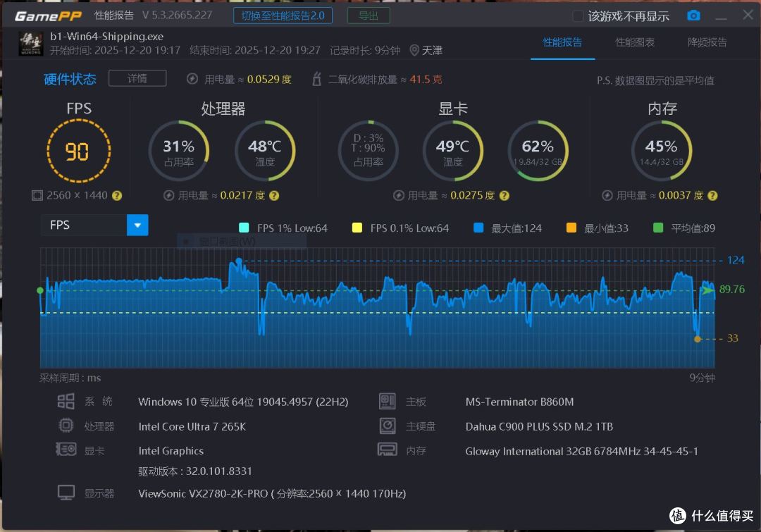Screen dimensions: 761x532
Task: Click Gloway International 32GB memory text
Action: [x=581, y=452]
